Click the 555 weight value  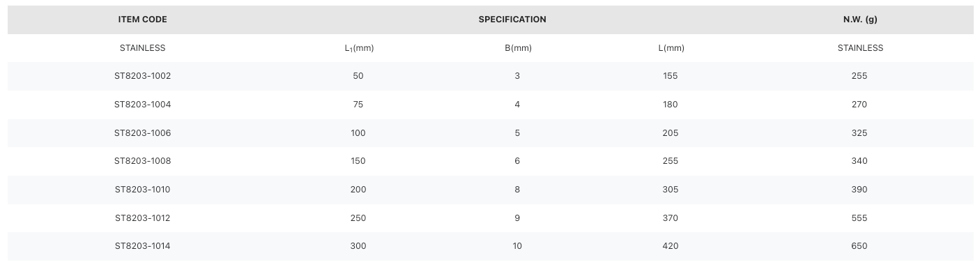(x=859, y=218)
